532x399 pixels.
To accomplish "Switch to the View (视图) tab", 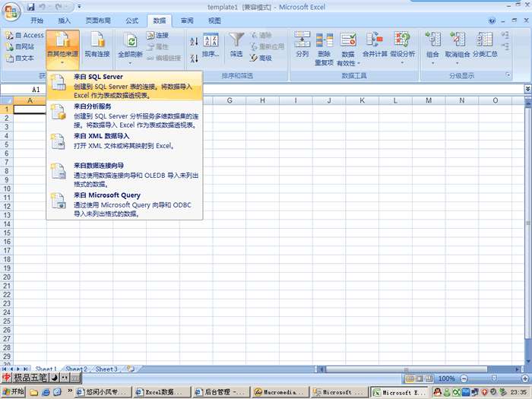I will (214, 21).
